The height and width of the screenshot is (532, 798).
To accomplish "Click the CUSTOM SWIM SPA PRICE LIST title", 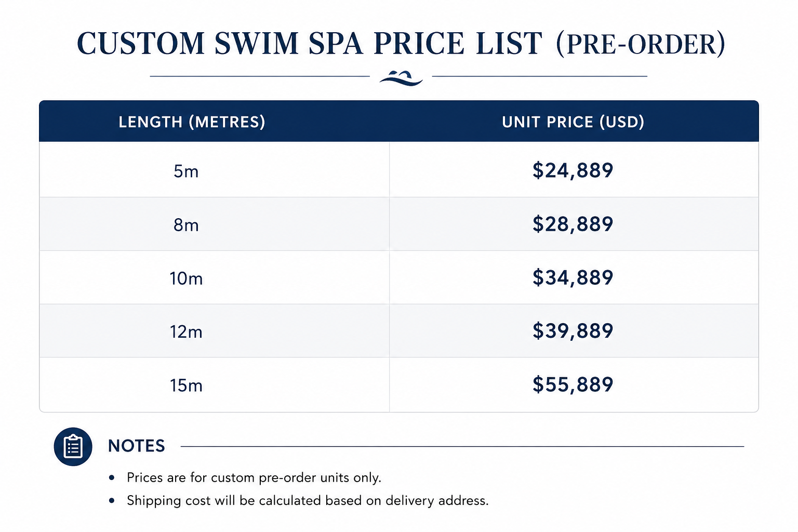I will click(x=310, y=43).
